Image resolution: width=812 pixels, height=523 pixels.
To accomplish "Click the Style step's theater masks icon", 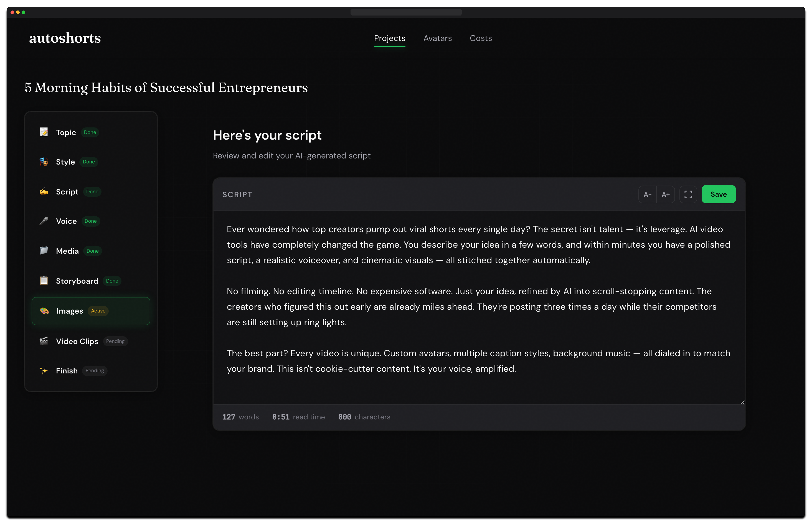I will point(44,162).
